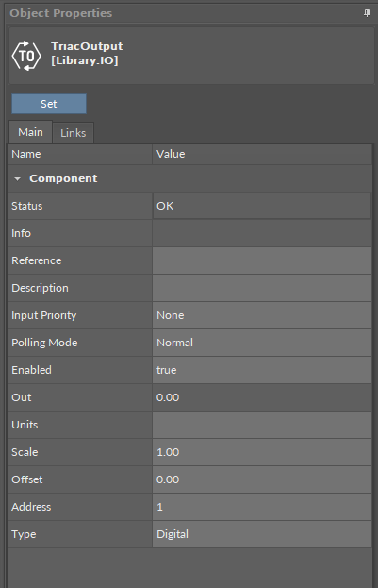
Task: Toggle the Enabled true value
Action: [262, 370]
